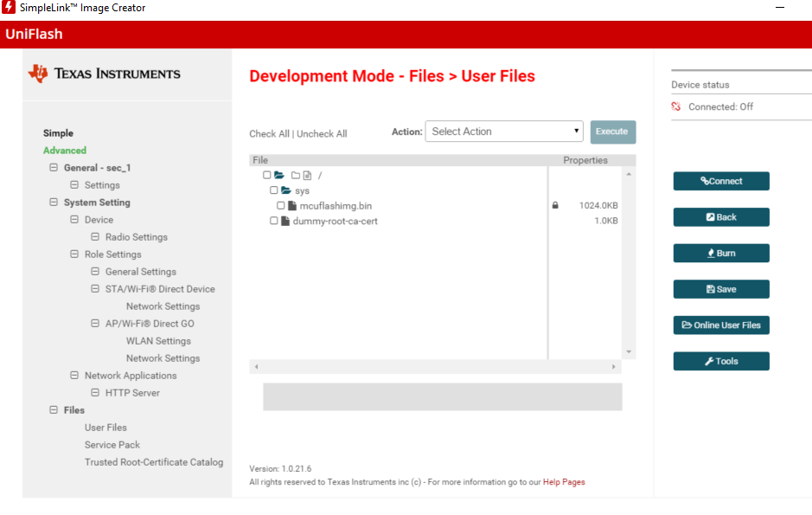Click the file list scroll down arrow
This screenshot has width=812, height=515.
click(629, 351)
